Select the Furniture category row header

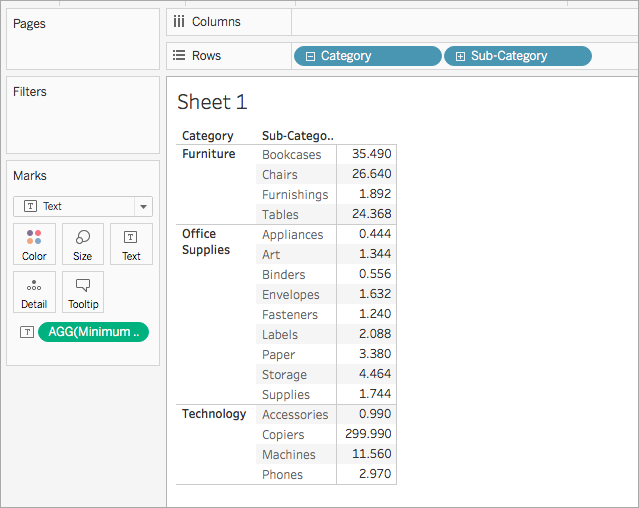click(x=209, y=154)
